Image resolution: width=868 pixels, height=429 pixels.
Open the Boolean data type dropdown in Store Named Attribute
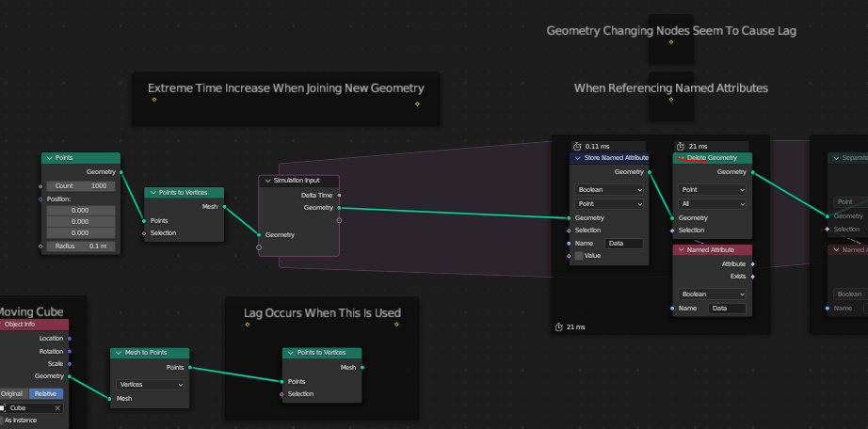(609, 190)
